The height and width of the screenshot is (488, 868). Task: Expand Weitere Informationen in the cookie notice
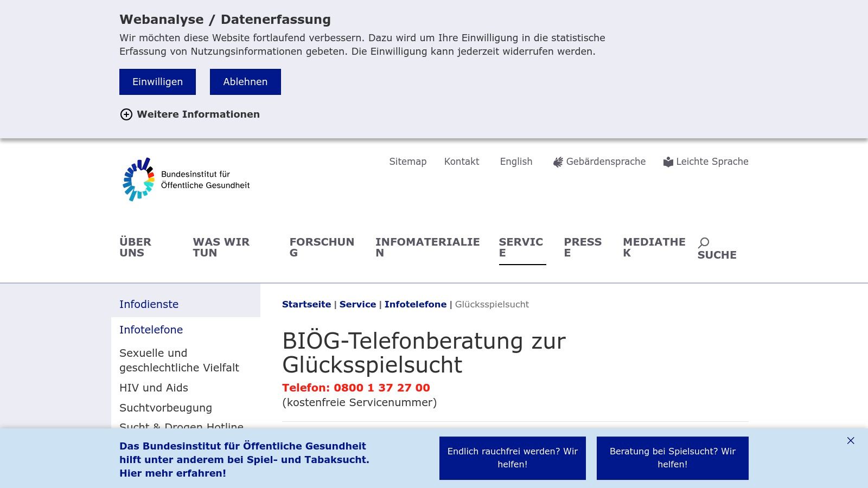point(198,114)
